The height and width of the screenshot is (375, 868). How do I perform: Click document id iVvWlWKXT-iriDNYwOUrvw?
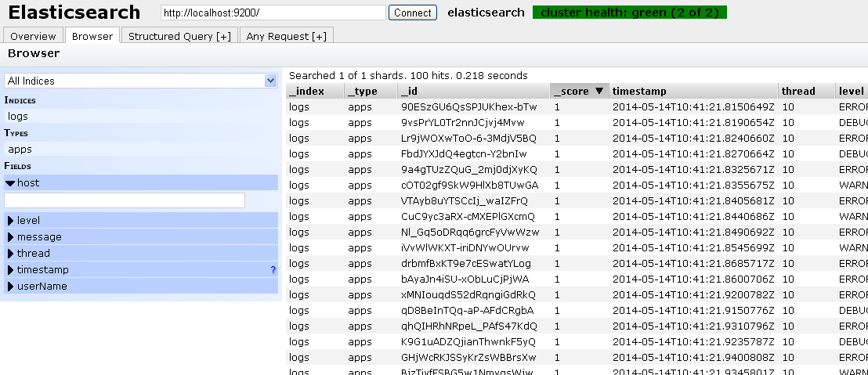point(465,248)
